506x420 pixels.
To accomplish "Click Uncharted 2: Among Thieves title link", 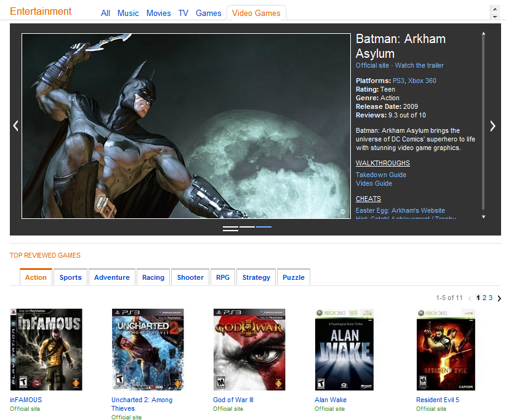I will click(x=142, y=404).
